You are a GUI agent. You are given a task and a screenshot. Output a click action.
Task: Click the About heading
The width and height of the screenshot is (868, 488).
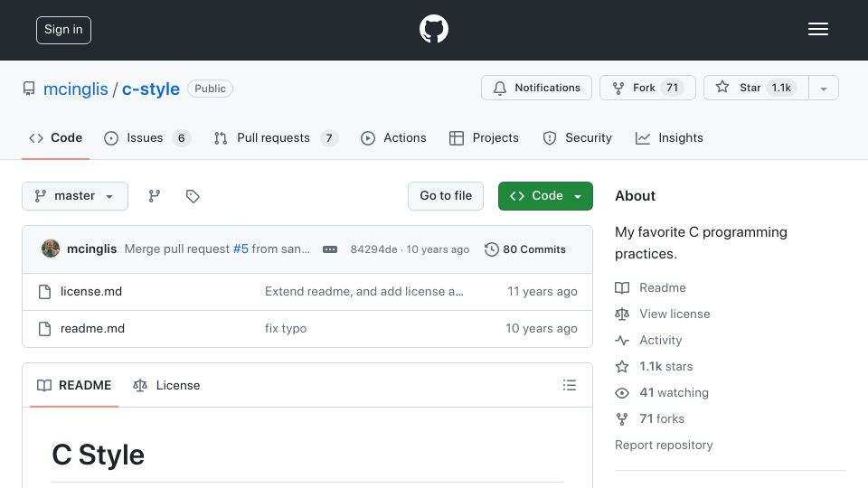click(635, 196)
